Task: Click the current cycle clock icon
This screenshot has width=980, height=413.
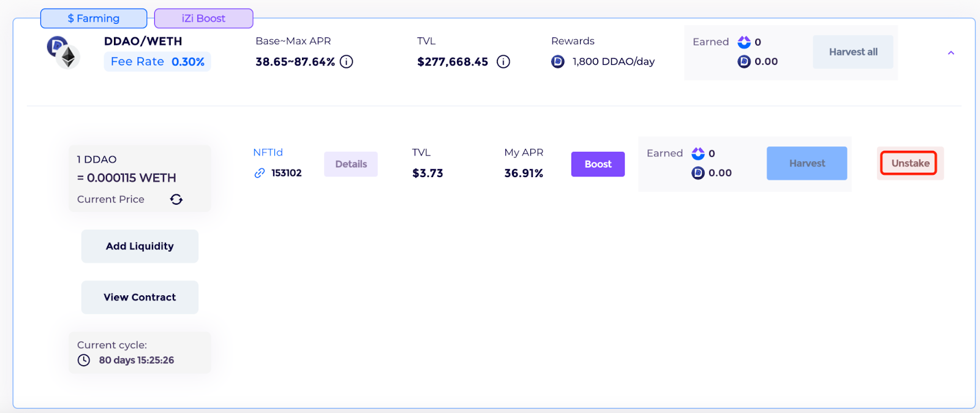Action: tap(84, 360)
